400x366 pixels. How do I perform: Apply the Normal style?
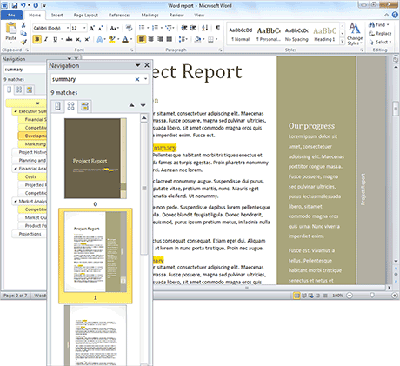tap(241, 34)
